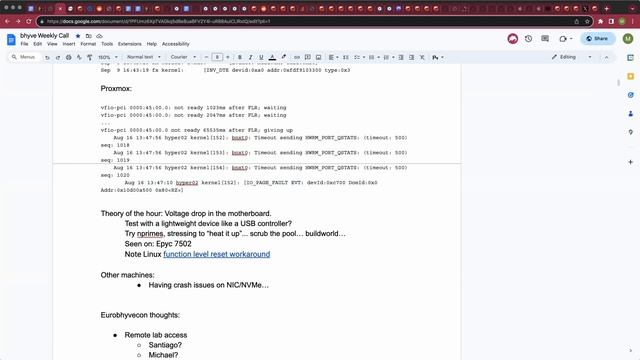640x360 pixels.
Task: Print the document from the toolbar
Action: [68, 58]
